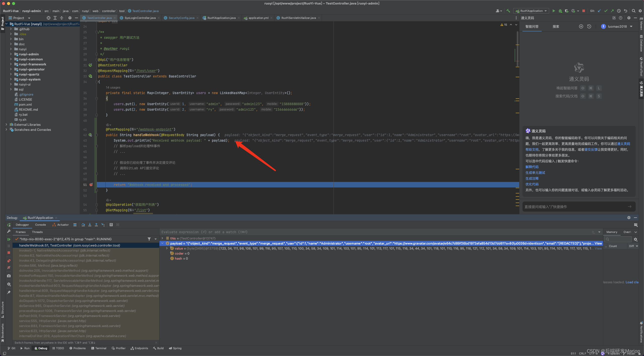
Task: Open the Evaluate Expression calculator icon
Action: coord(111,225)
